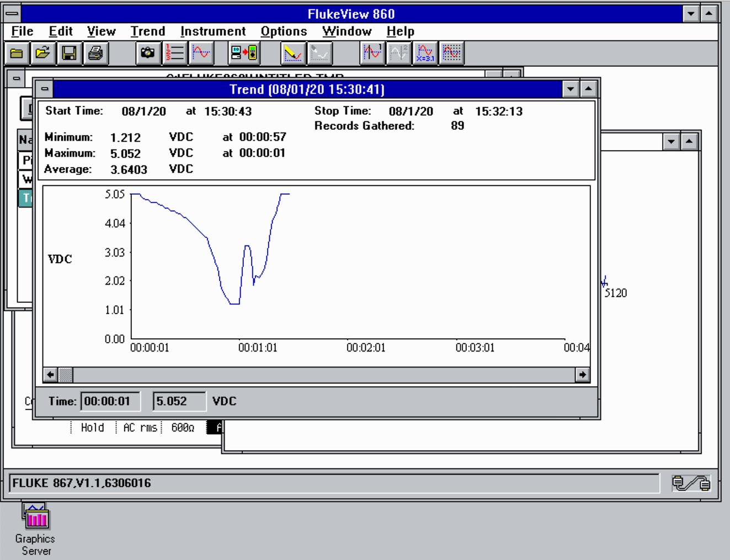Click the Start Time value 15:30:43

(x=228, y=111)
